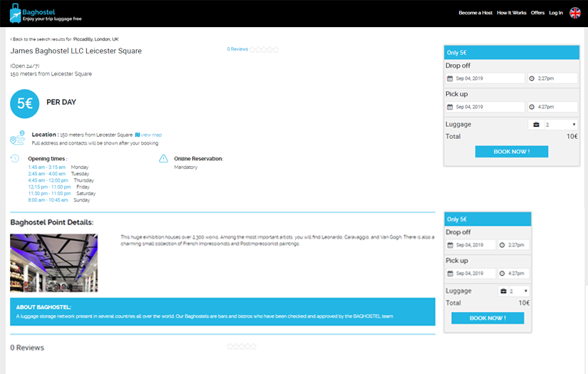Click the pick up date field in the lower booking box
The image size is (588, 374).
pyautogui.click(x=470, y=273)
